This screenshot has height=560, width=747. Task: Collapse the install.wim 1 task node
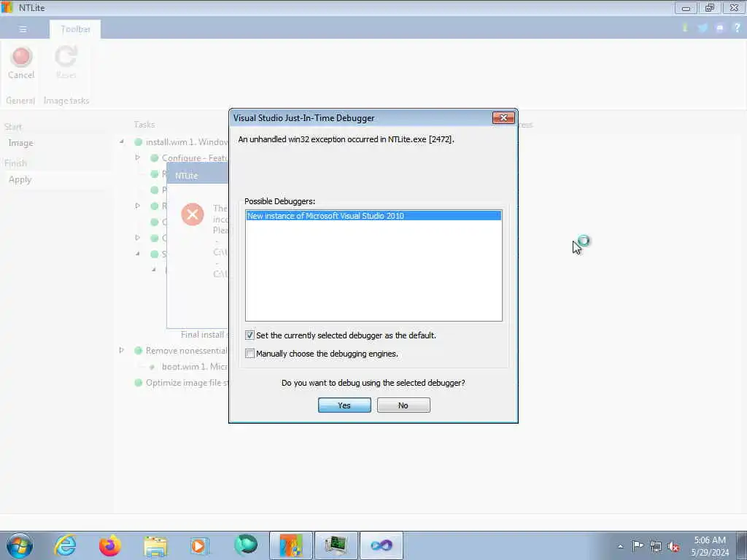[x=122, y=141]
